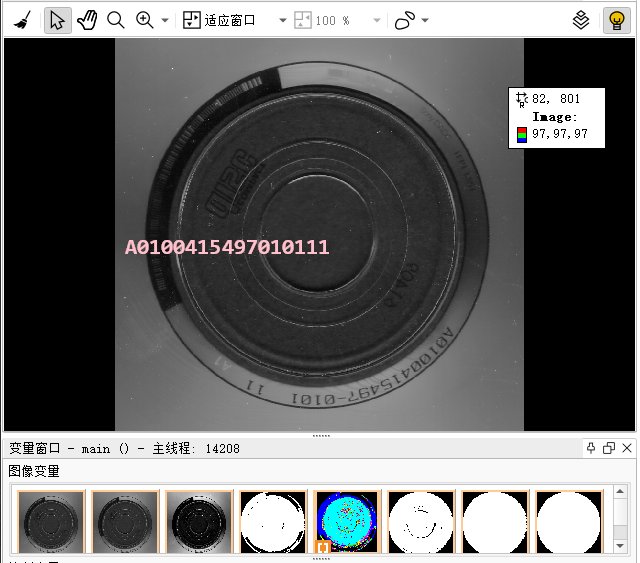The image size is (640, 563).
Task: Select the eighth solid white circle thumbnail
Action: tap(569, 522)
